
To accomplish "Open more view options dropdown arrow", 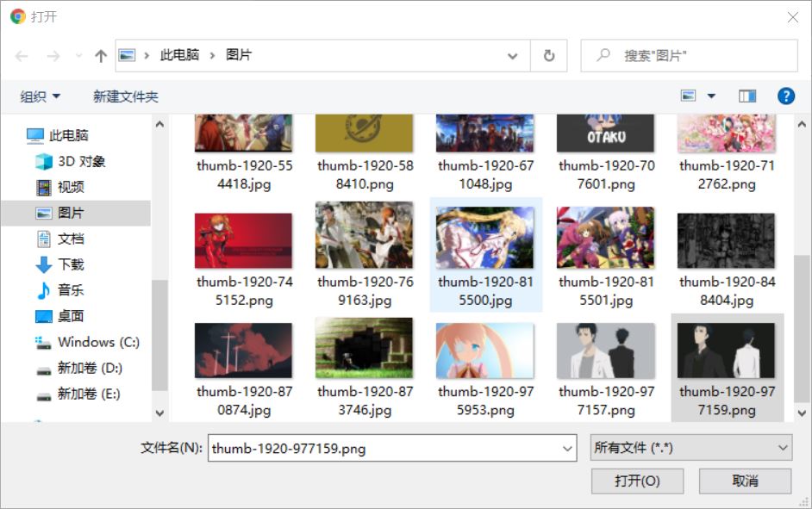I will pos(711,96).
